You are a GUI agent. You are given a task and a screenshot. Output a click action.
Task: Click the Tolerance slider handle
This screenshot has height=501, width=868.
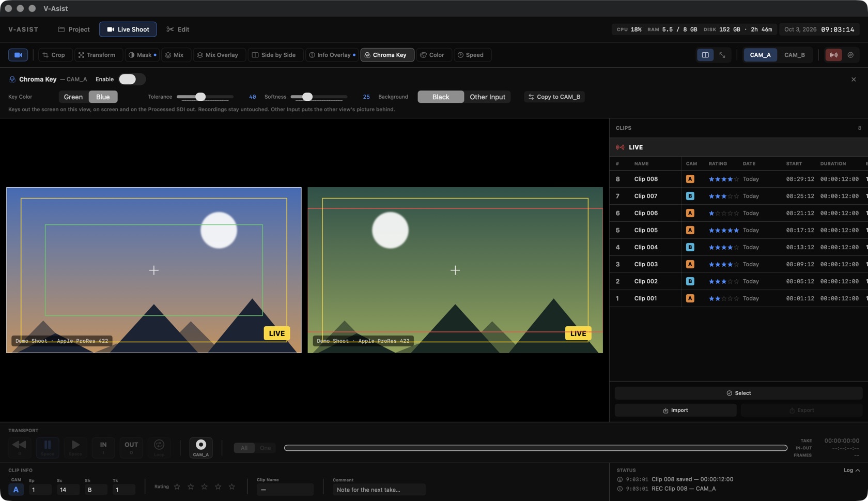click(200, 97)
